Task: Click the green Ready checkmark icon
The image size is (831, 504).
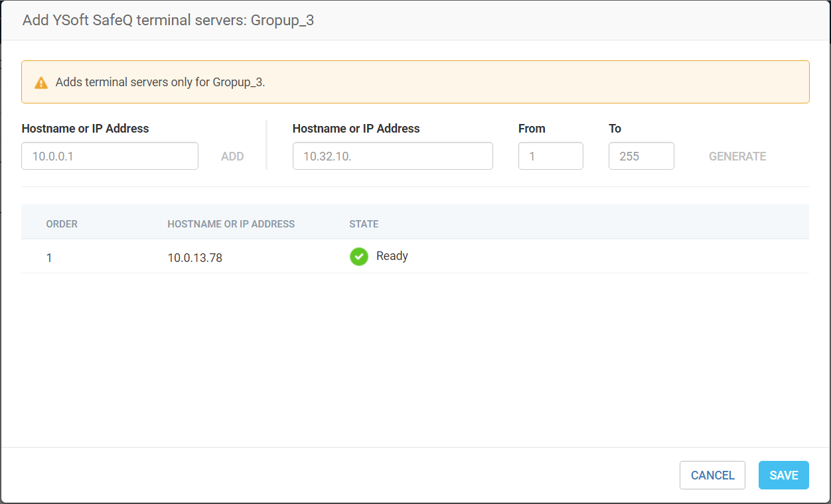Action: point(359,257)
